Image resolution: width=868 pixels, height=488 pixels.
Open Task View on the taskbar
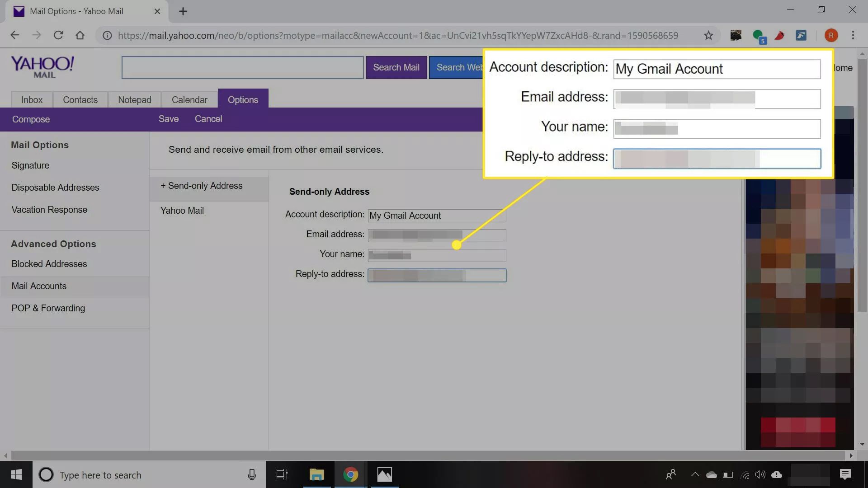point(282,474)
